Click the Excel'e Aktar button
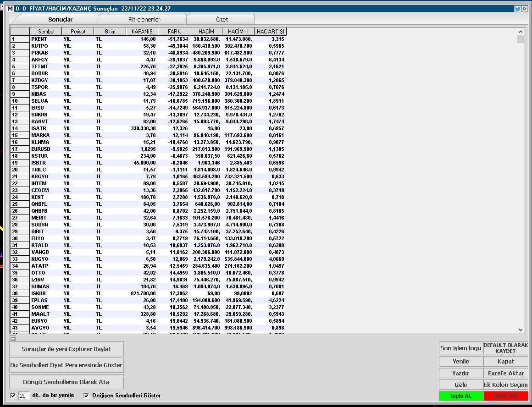The width and height of the screenshot is (532, 407). (505, 373)
